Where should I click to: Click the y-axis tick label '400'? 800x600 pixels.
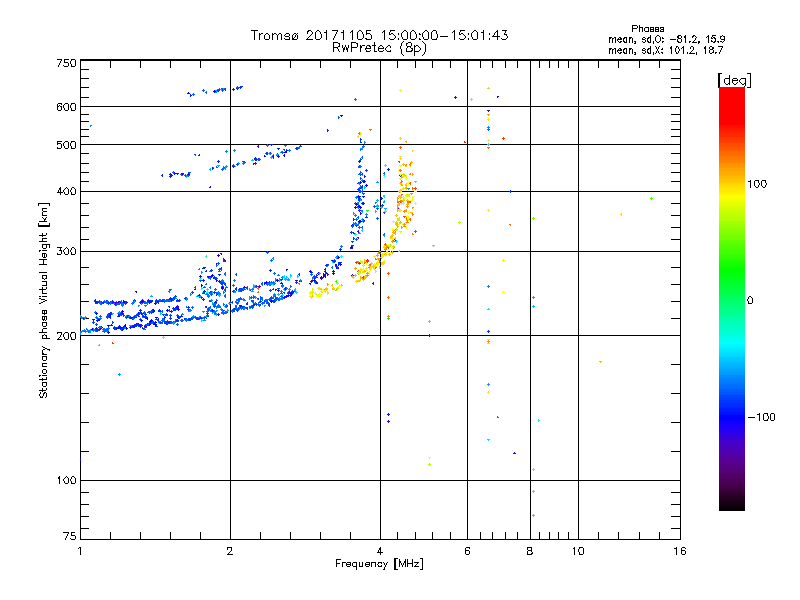pyautogui.click(x=67, y=191)
